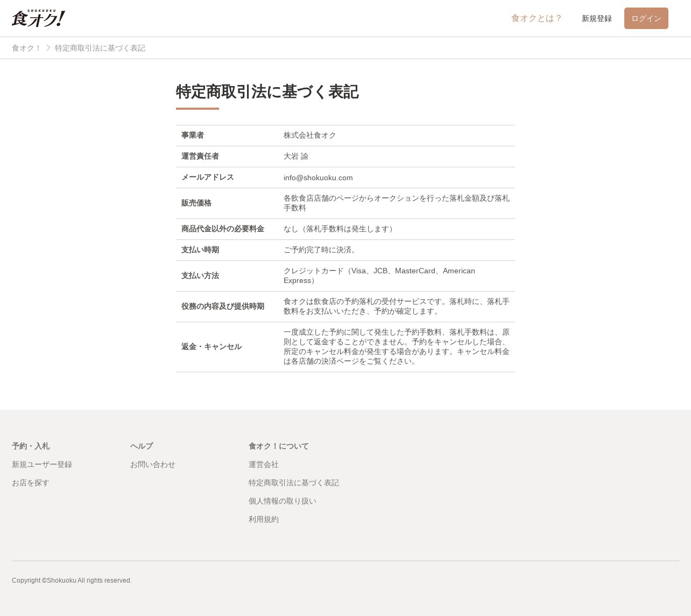Click the email info@shokuoku.com
Screen dimensions: 691x616
[x=318, y=178]
